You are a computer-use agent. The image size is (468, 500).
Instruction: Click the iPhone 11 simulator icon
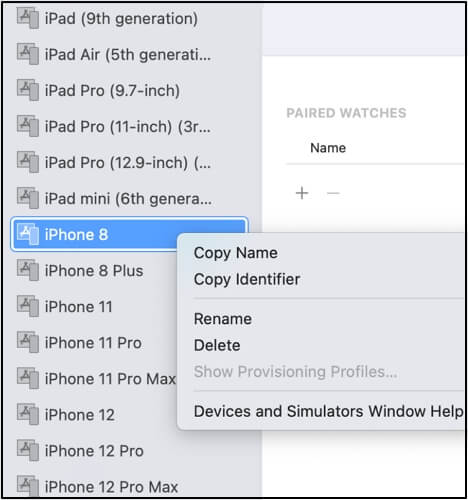point(28,306)
